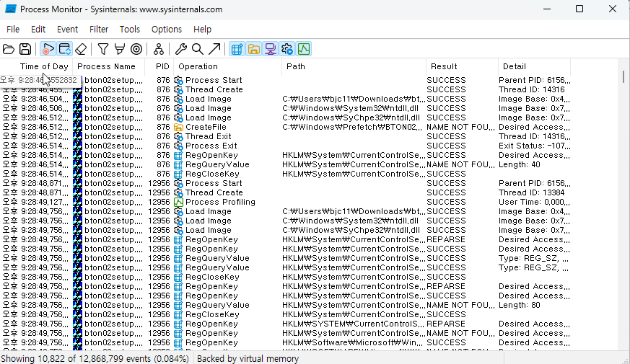
Task: Click the Result column header
Action: tap(462, 66)
